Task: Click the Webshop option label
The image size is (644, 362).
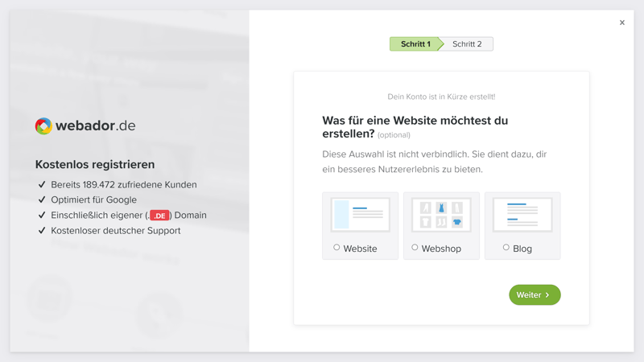Action: 441,249
